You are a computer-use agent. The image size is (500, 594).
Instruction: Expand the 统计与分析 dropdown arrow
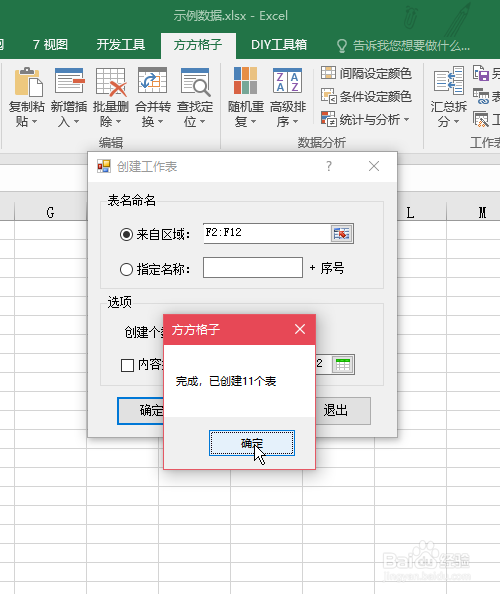tap(406, 119)
